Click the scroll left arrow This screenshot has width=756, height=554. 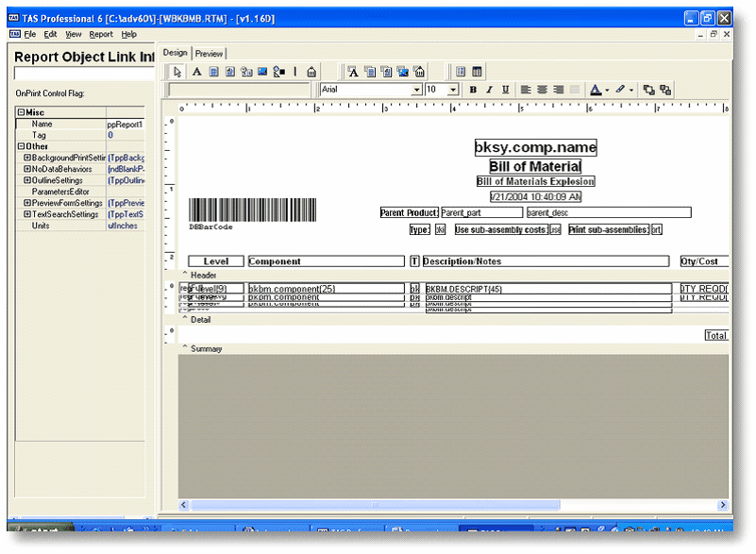click(183, 505)
